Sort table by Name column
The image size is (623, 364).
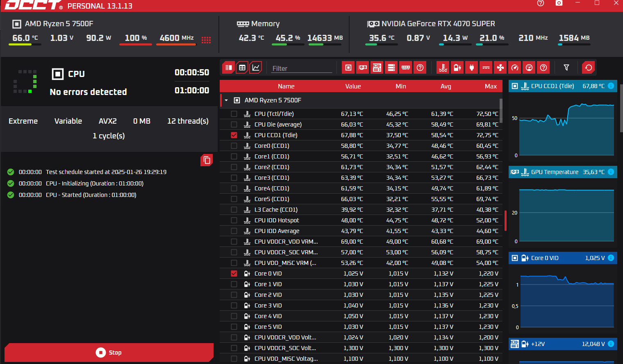pos(286,86)
